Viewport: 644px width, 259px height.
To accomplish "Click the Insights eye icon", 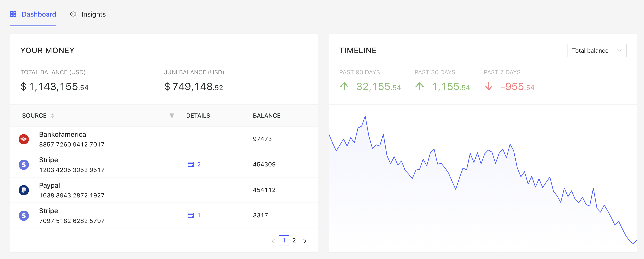I will (73, 14).
